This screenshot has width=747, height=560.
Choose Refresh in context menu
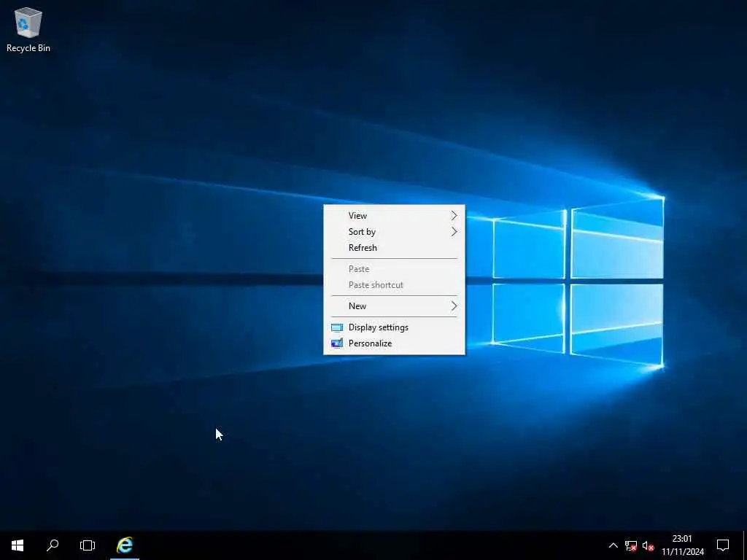click(x=394, y=248)
